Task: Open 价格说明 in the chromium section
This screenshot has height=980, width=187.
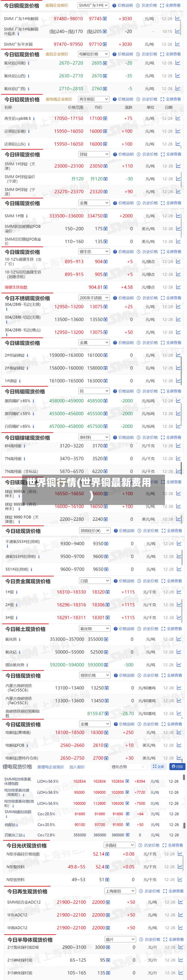Action: pos(124,675)
